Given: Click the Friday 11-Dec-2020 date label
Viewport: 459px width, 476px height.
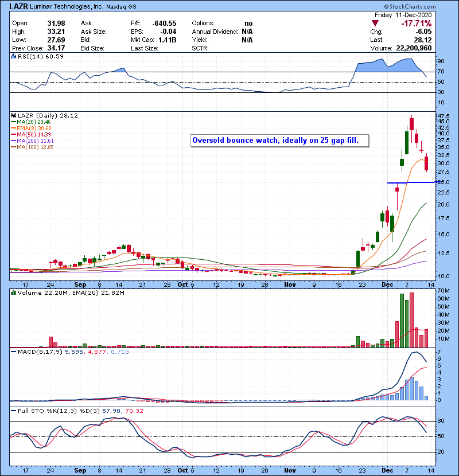Looking at the screenshot, I should (x=403, y=15).
